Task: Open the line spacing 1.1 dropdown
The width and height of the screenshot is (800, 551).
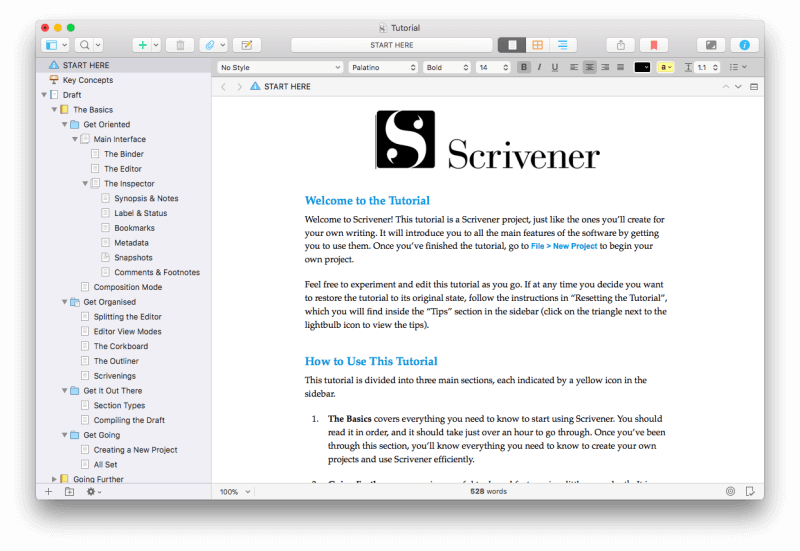Action: [x=708, y=67]
